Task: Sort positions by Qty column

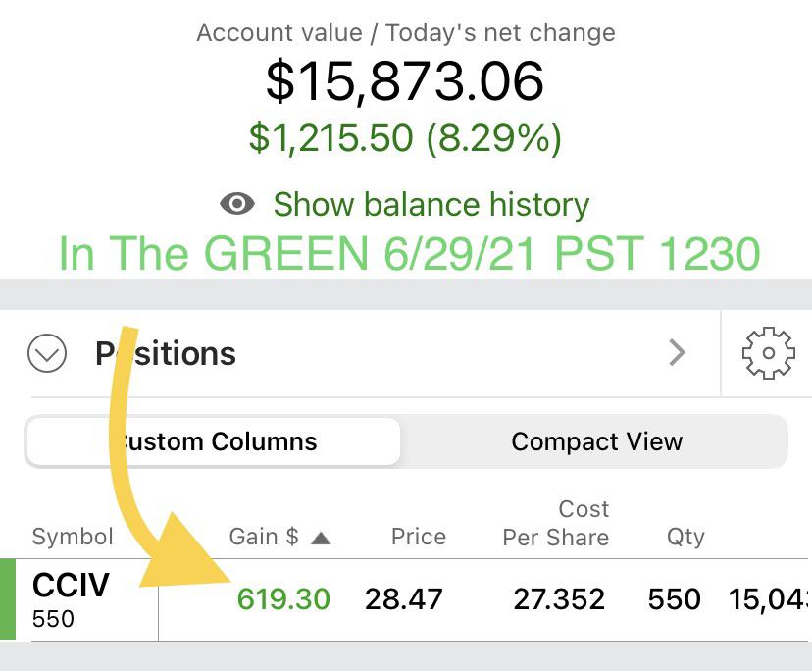Action: click(x=685, y=537)
